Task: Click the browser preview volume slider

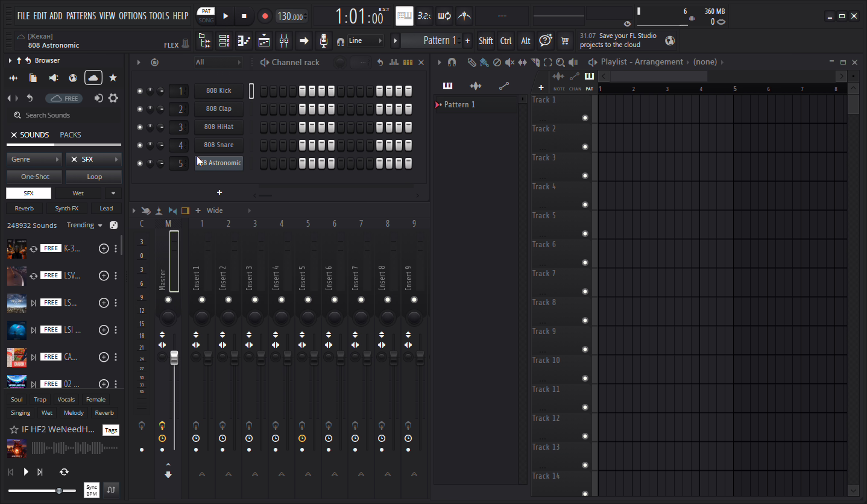Action: click(42, 491)
